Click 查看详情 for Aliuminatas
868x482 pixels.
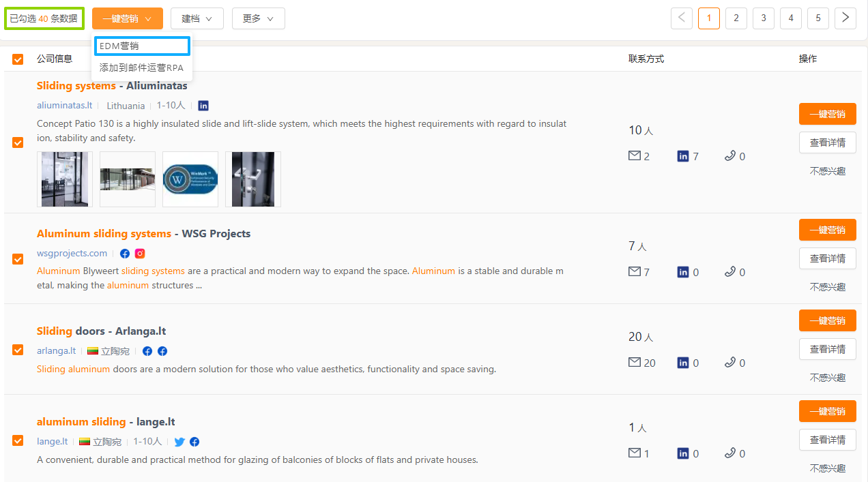[828, 142]
